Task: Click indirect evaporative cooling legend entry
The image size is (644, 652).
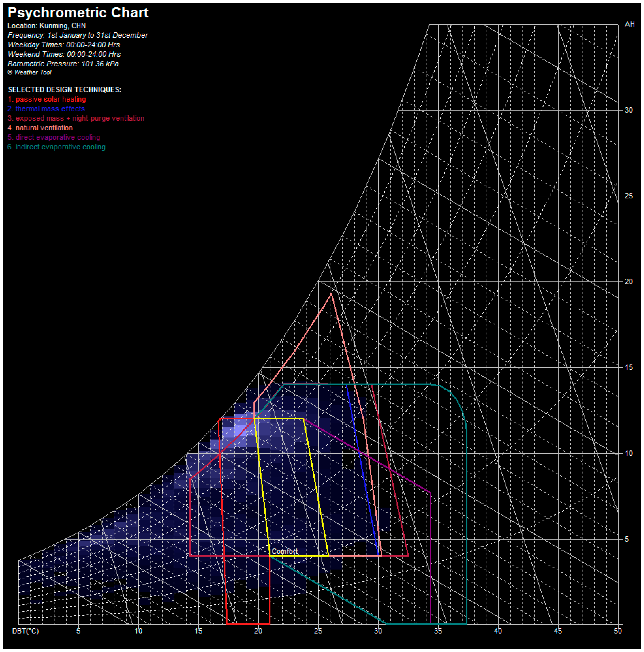Action: pos(56,147)
